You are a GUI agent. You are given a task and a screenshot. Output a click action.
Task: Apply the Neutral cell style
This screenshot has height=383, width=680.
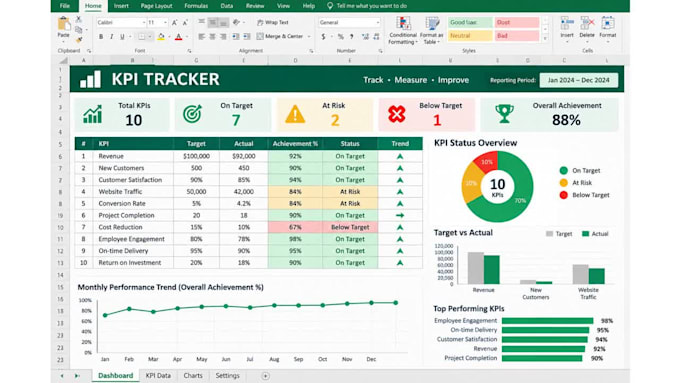click(470, 36)
